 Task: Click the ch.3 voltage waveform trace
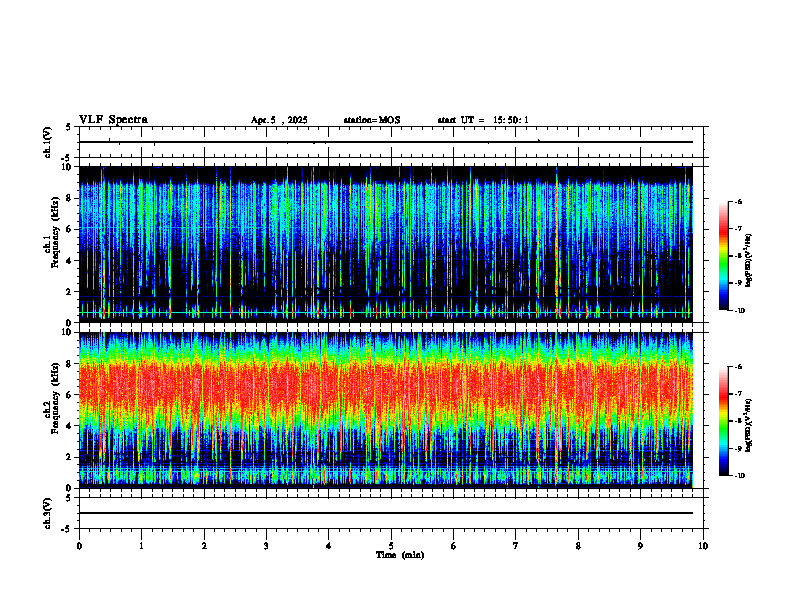coord(386,513)
